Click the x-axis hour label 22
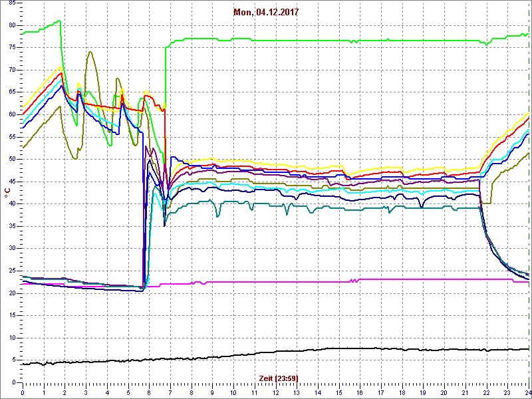 click(487, 392)
